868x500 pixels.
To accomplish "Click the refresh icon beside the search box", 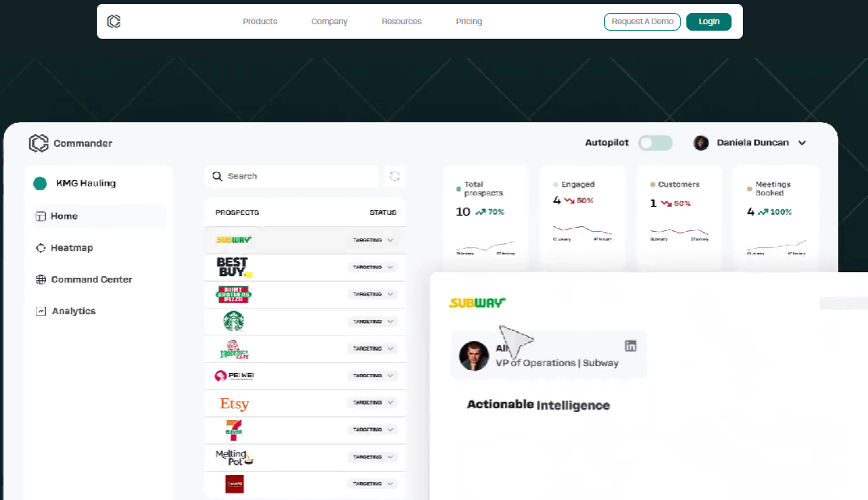I will pyautogui.click(x=395, y=176).
